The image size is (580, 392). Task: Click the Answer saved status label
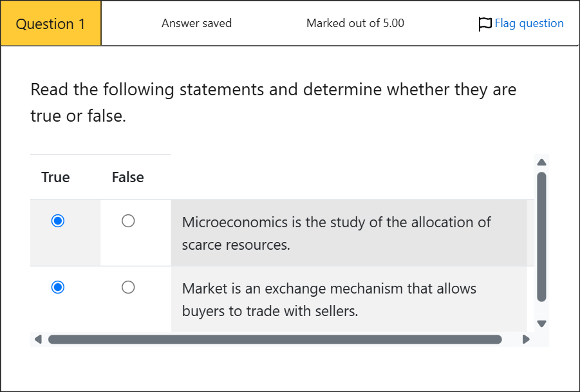pyautogui.click(x=196, y=23)
